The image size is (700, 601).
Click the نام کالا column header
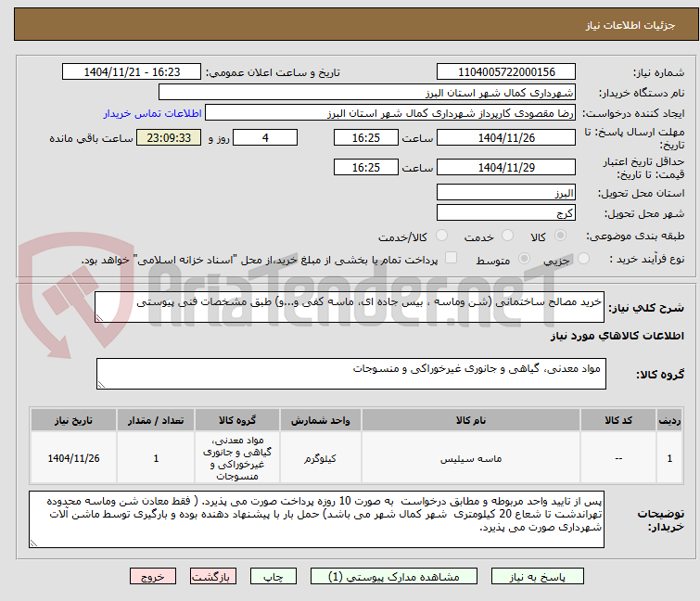(x=471, y=420)
